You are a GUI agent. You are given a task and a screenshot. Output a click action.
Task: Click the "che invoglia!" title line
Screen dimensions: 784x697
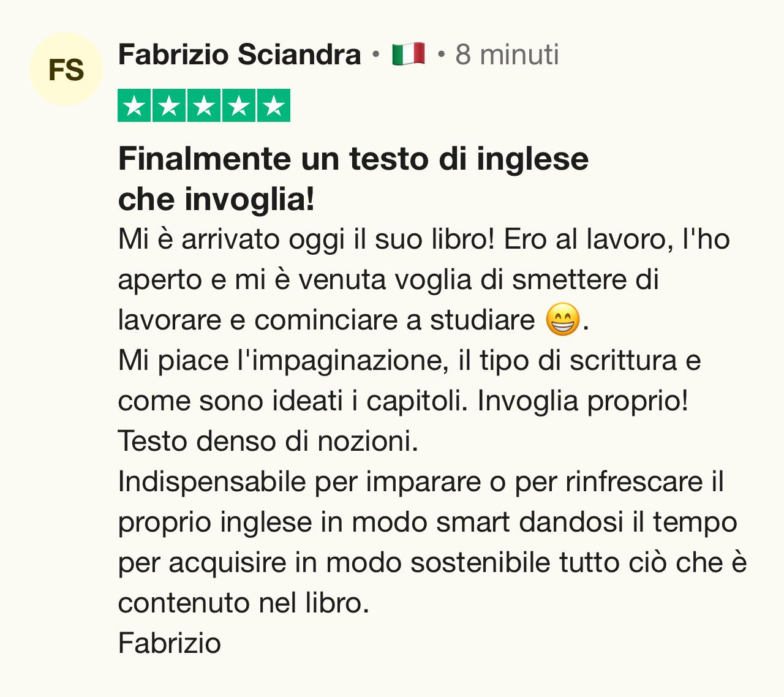216,199
